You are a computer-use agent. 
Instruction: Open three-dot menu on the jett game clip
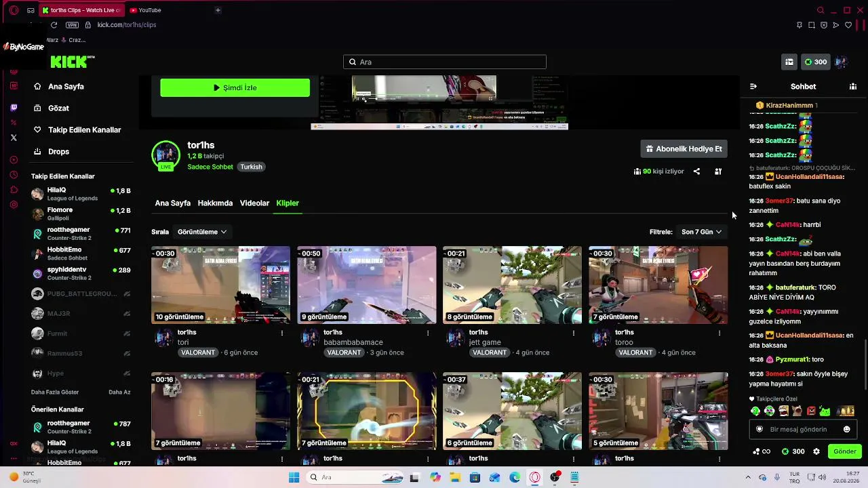574,333
